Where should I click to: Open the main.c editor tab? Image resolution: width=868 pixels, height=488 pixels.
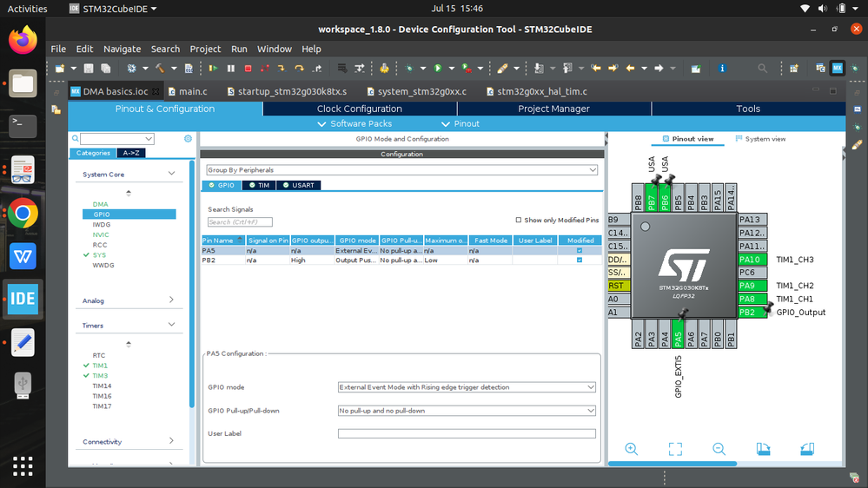pyautogui.click(x=189, y=91)
